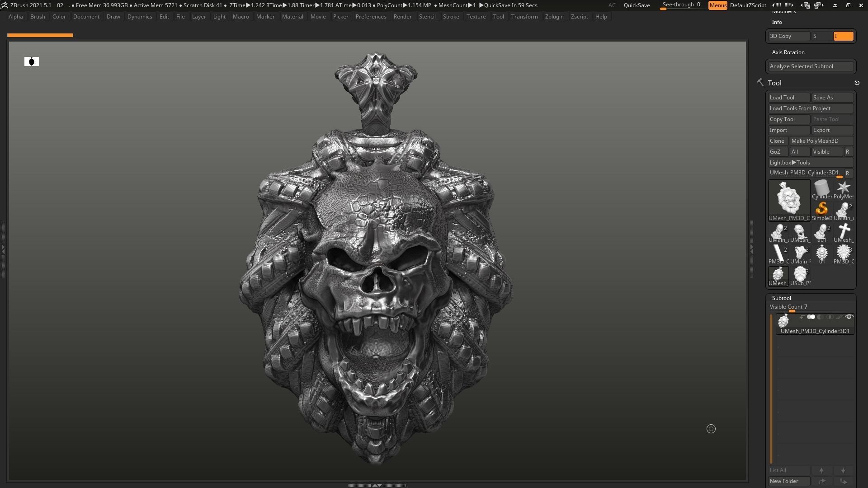
Task: Toggle the subtool subtraction boolean mode icon
Action: (x=821, y=317)
